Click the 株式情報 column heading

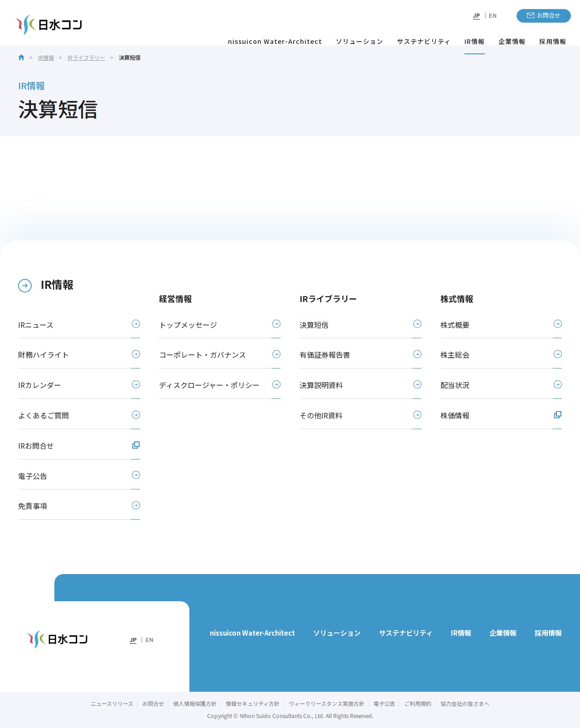coord(457,299)
